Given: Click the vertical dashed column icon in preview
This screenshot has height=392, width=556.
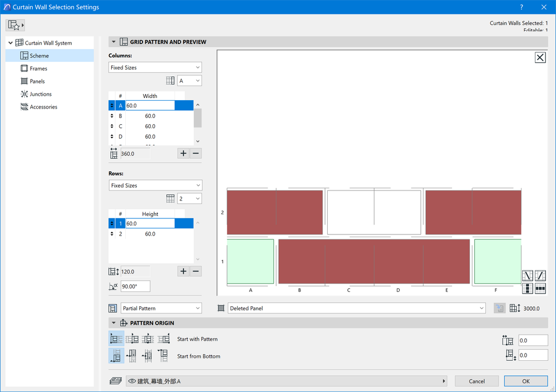Looking at the screenshot, I should pos(527,288).
